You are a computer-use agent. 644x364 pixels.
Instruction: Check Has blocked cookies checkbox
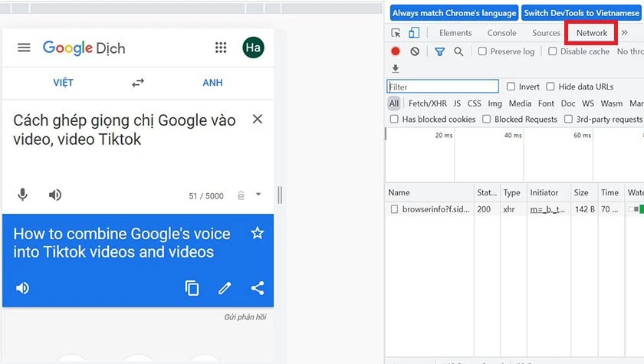click(x=394, y=119)
